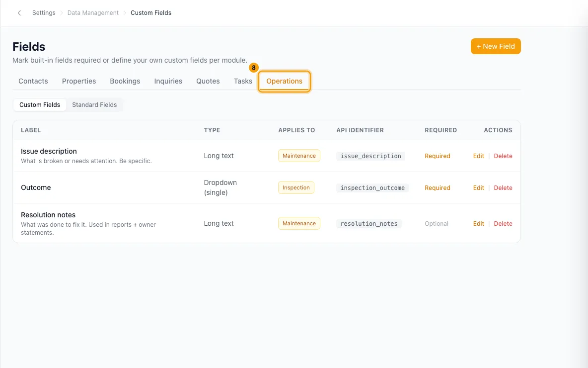Image resolution: width=588 pixels, height=368 pixels.
Task: Select the resolution_notes API identifier
Action: 368,223
